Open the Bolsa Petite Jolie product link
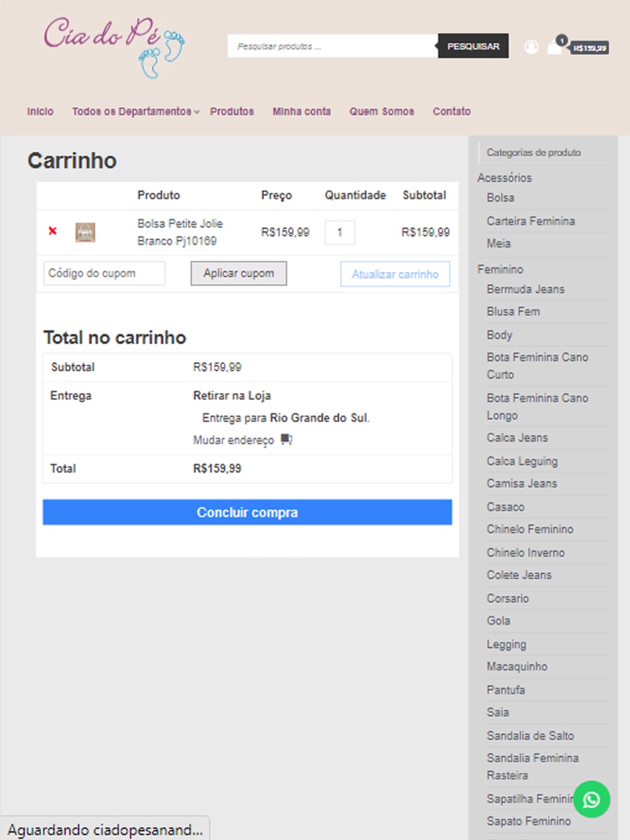Screen dimensions: 630x840 click(180, 232)
